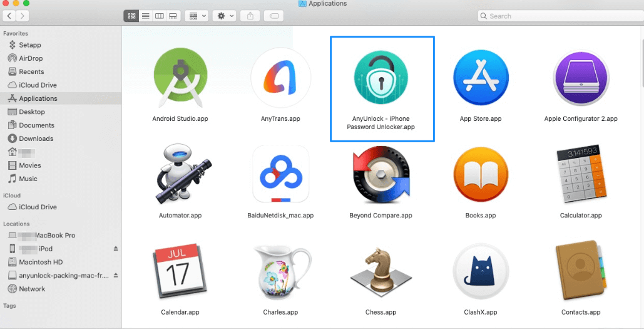Click the Calendar.app icon
644x329 pixels.
tap(180, 270)
